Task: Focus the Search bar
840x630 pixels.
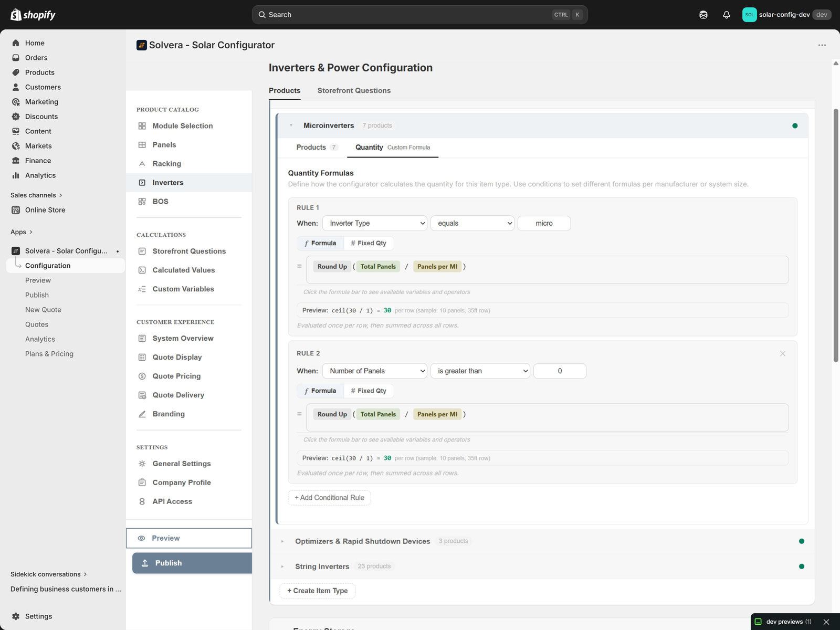Action: coord(420,15)
